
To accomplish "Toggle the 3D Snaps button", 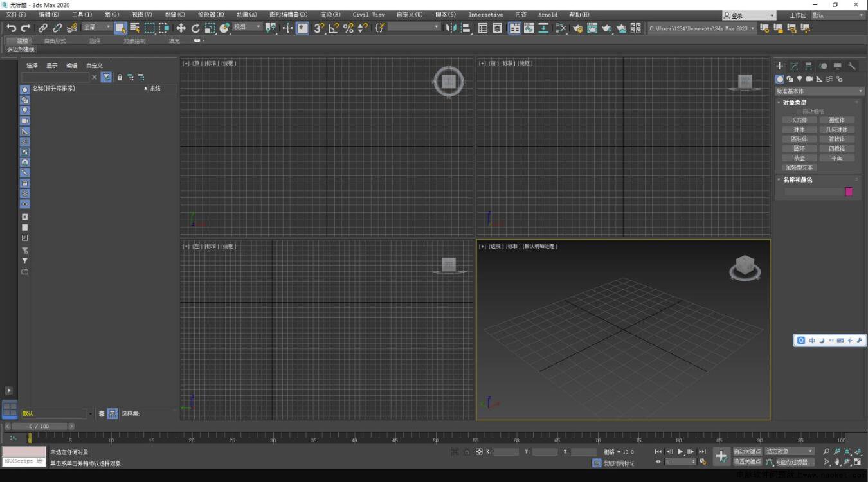I will [x=318, y=28].
